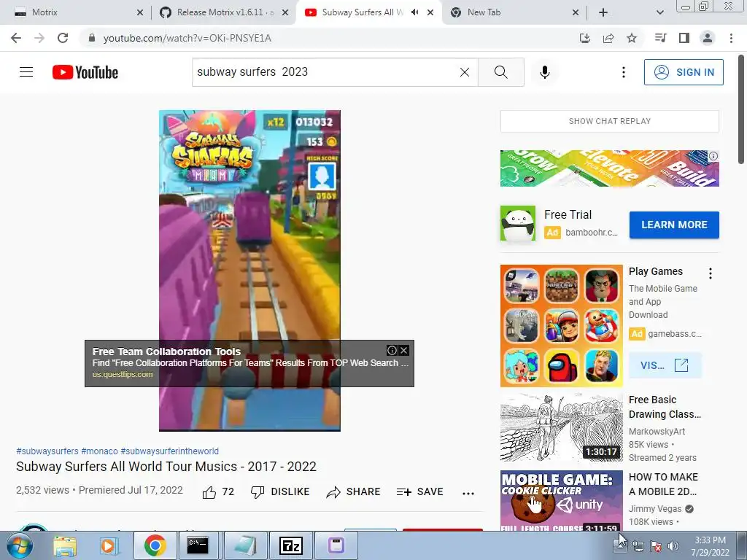Open the Windows Start menu

(19, 545)
